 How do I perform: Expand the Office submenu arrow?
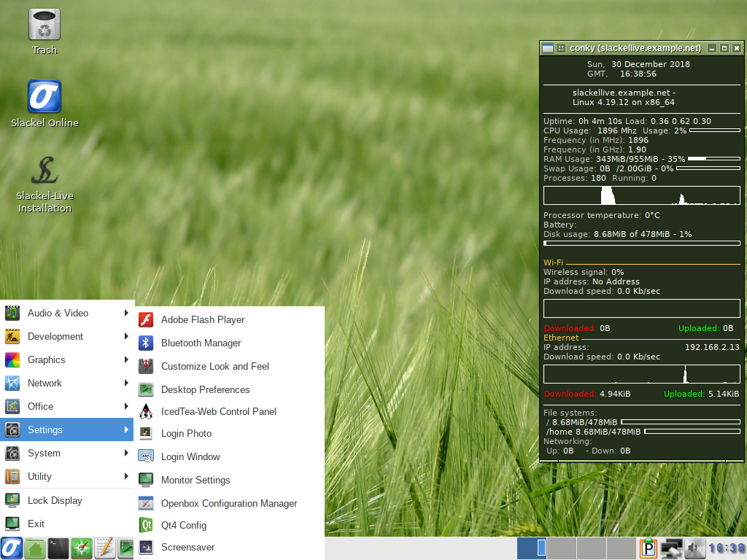click(125, 406)
